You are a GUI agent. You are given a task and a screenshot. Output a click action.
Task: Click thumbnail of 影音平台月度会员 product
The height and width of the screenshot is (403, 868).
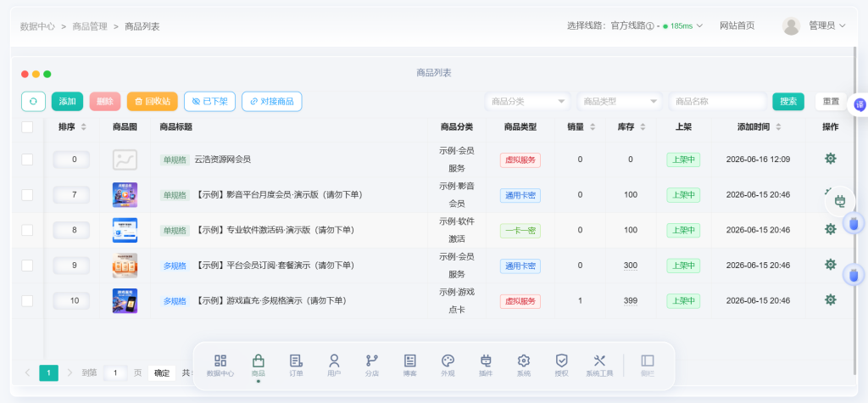click(x=125, y=194)
